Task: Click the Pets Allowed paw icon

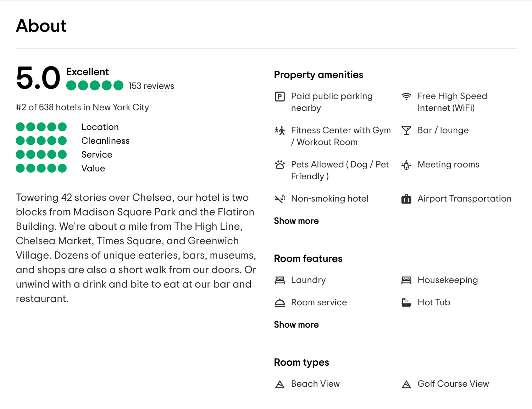Action: click(280, 165)
